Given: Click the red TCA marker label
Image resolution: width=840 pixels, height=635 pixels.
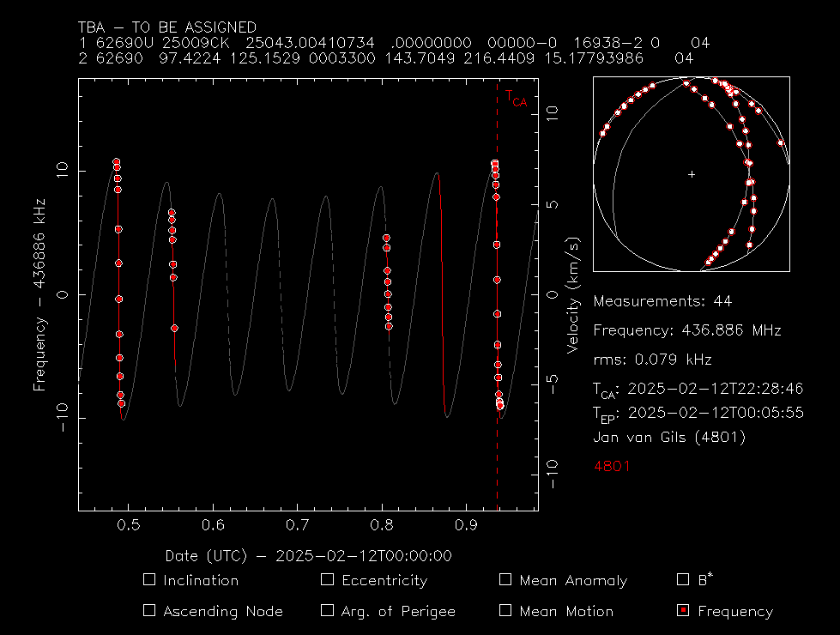Looking at the screenshot, I should point(516,99).
